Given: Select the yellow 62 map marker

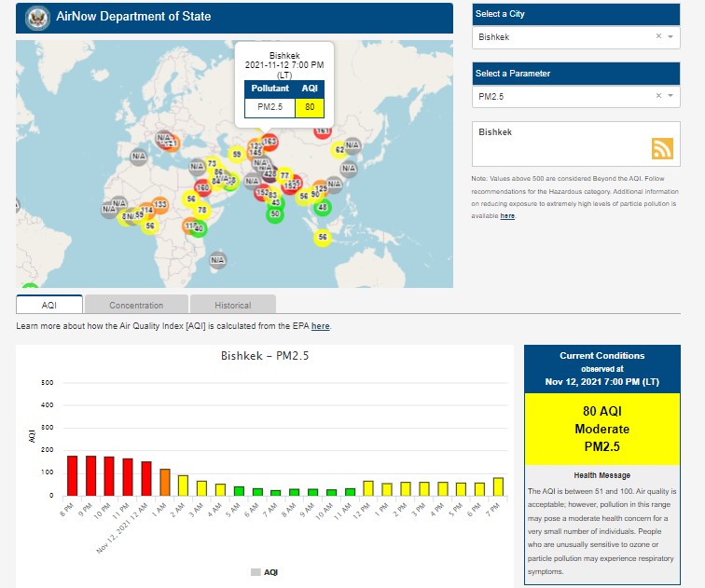Looking at the screenshot, I should 339,149.
